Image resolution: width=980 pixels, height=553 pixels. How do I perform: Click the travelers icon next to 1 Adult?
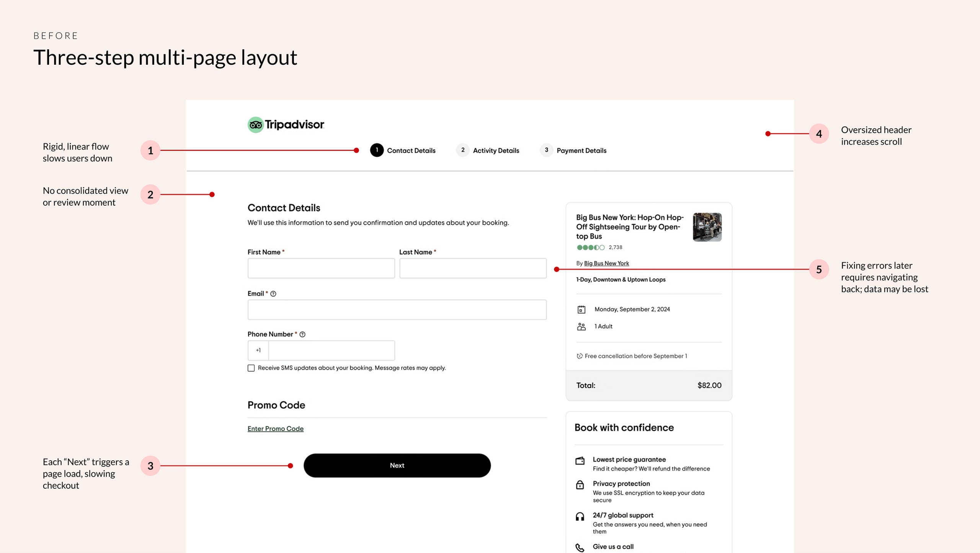[x=581, y=327]
